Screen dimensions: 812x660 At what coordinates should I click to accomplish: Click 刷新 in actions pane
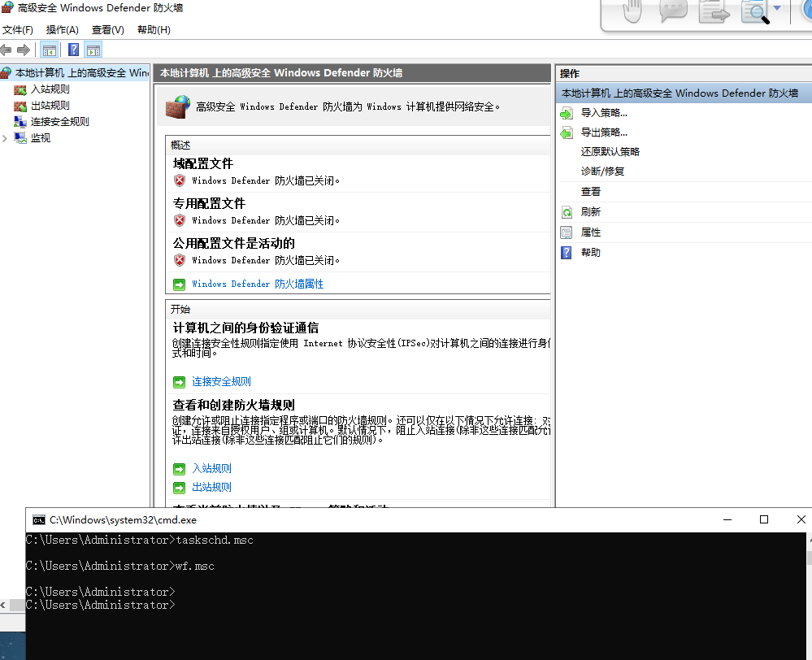[590, 212]
